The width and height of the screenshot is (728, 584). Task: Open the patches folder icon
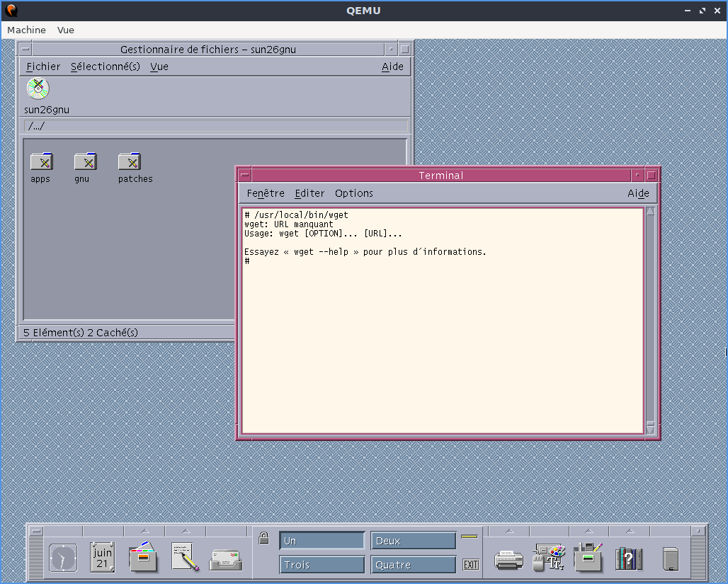[130, 161]
